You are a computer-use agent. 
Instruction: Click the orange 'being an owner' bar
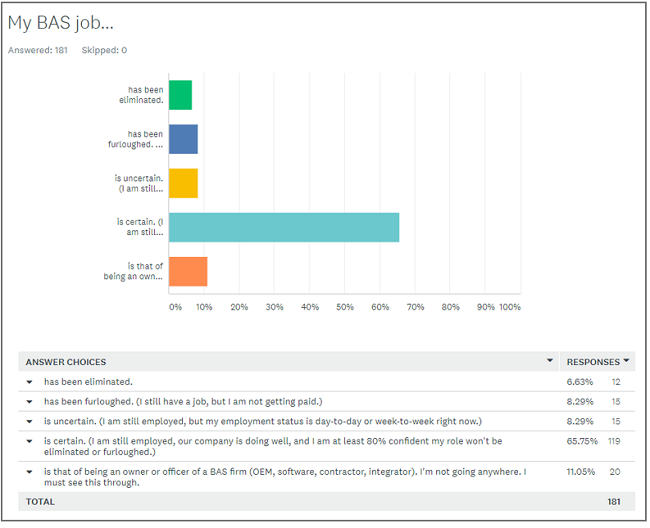tap(188, 271)
